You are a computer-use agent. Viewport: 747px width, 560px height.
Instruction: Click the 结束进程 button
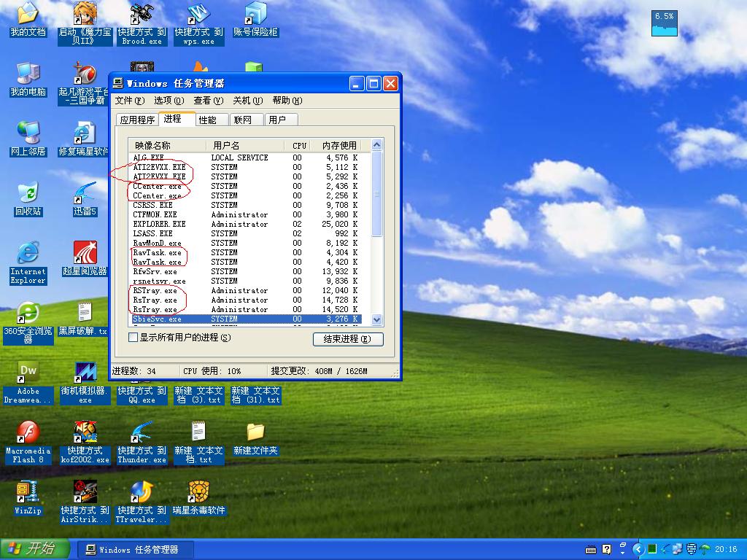click(348, 339)
